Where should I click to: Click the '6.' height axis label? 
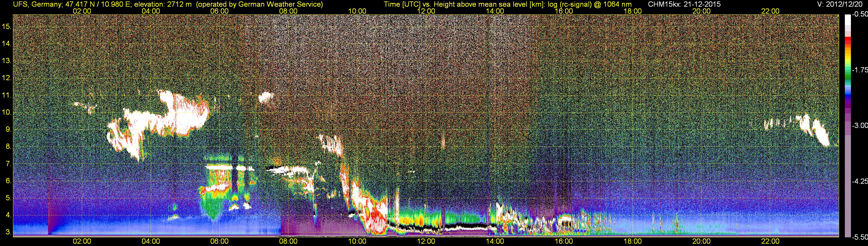[x=9, y=181]
